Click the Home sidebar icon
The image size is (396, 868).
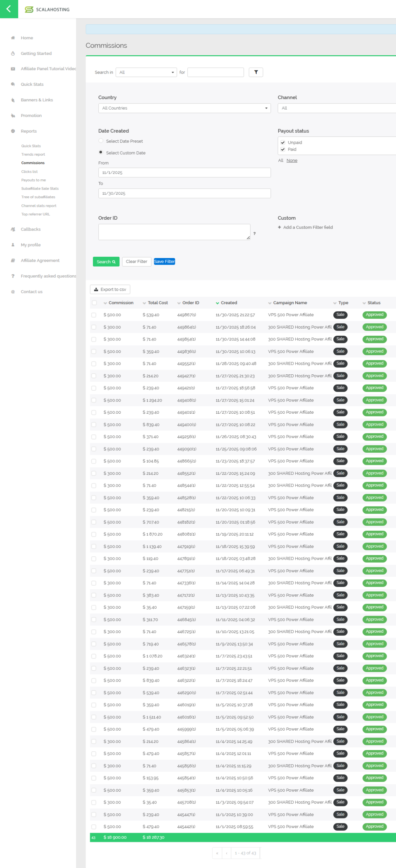(13, 38)
